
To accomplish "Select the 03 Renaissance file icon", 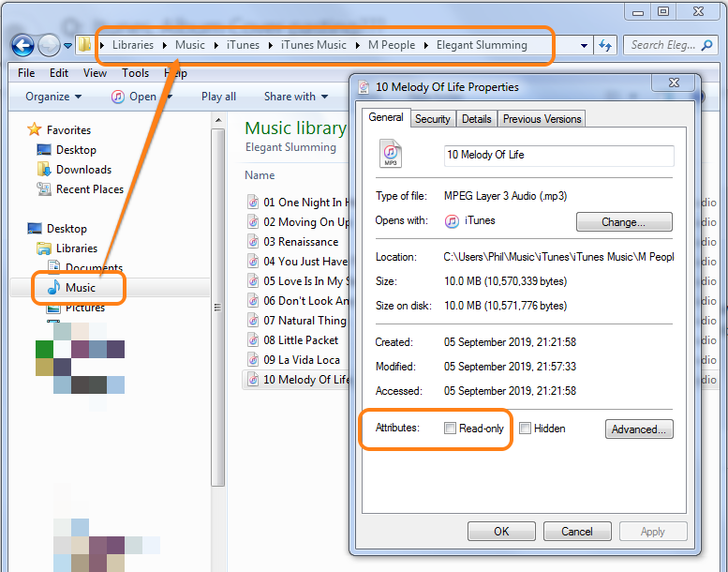I will 253,241.
